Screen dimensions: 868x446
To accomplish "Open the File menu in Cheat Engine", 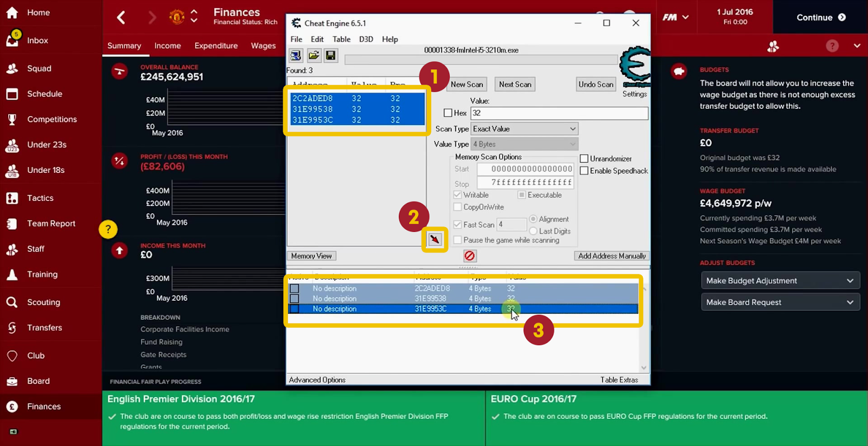I will pyautogui.click(x=296, y=39).
